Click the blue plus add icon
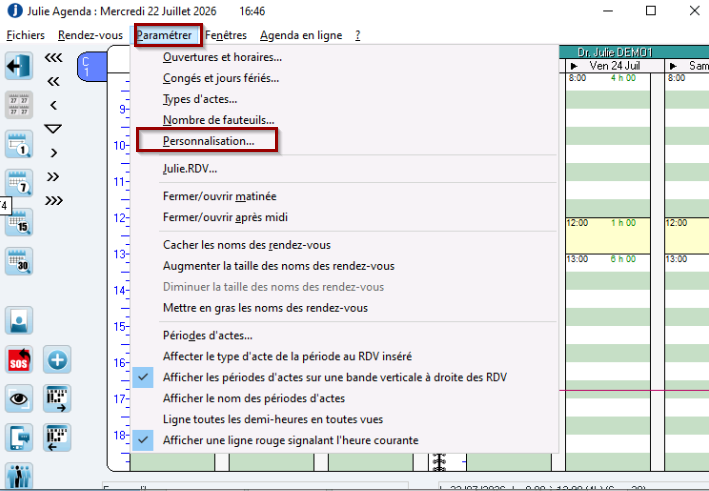 (57, 360)
